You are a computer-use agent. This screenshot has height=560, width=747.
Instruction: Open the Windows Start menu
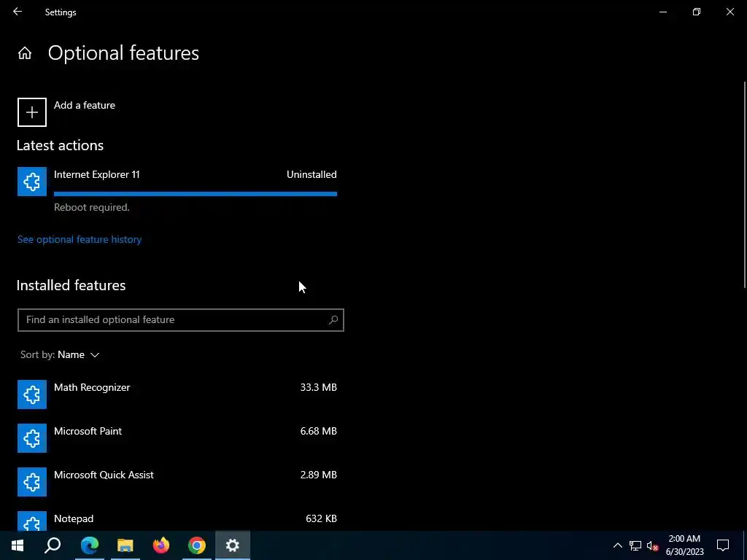(18, 545)
